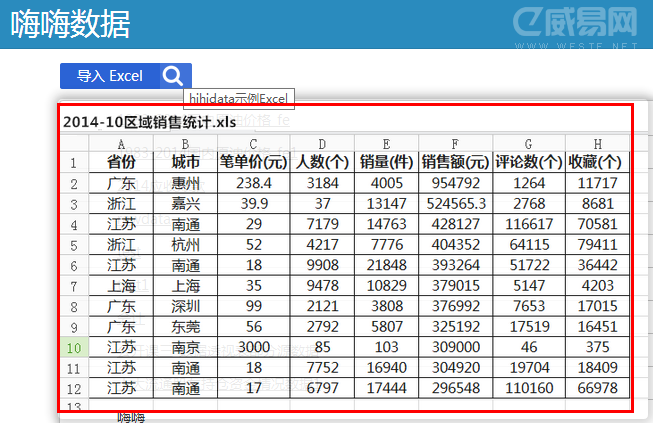Select the cell containing 17015
The height and width of the screenshot is (423, 653).
click(597, 306)
